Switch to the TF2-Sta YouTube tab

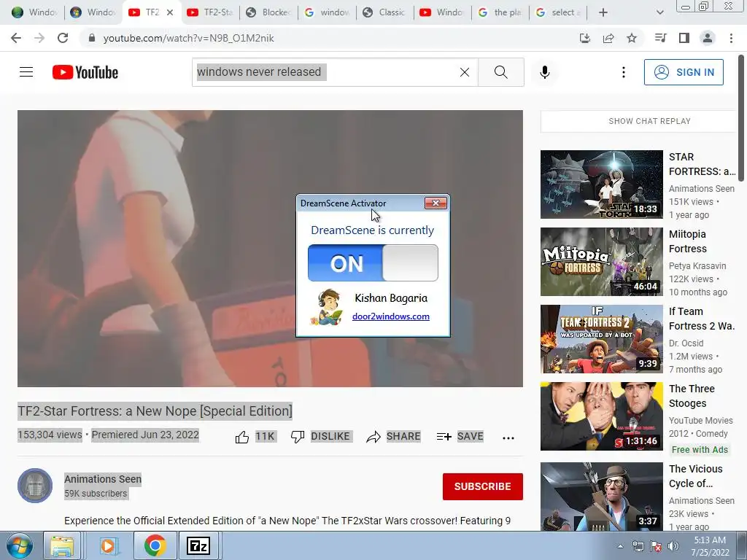211,12
